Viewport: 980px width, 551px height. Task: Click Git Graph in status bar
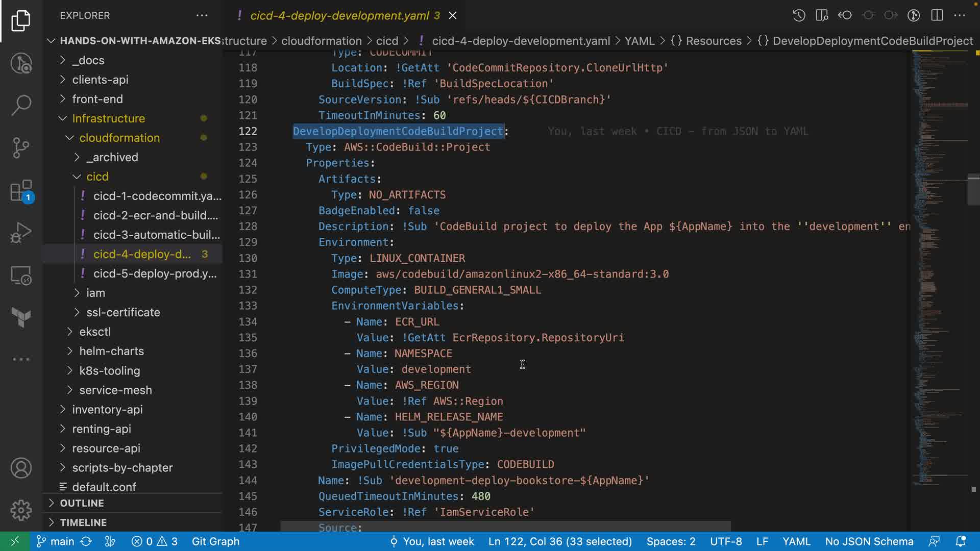[x=215, y=541]
